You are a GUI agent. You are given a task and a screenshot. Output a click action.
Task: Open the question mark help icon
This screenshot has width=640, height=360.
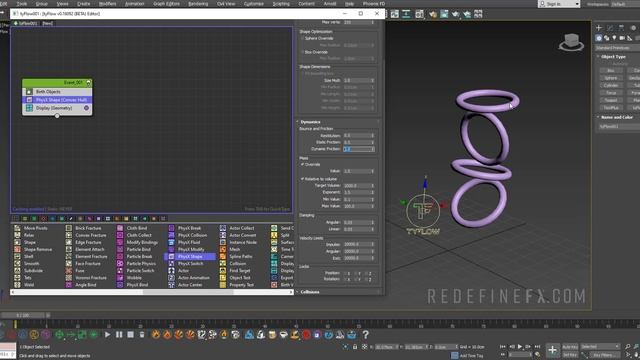click(x=366, y=335)
